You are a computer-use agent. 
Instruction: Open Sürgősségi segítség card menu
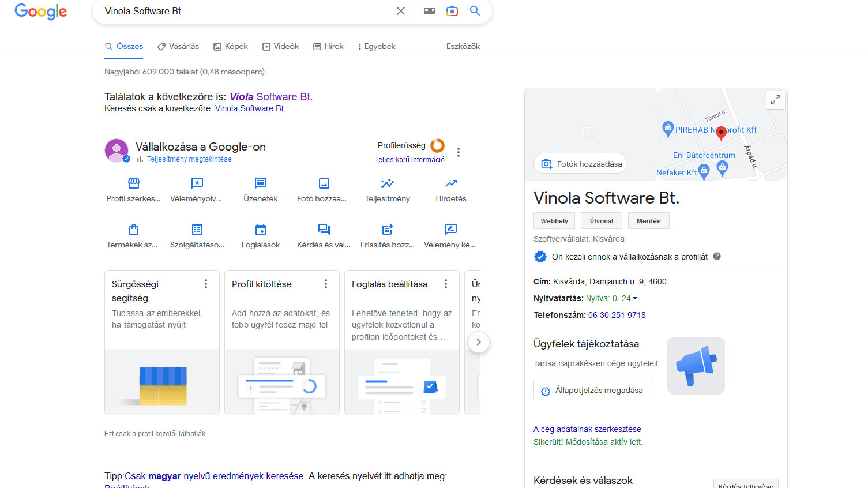point(206,284)
